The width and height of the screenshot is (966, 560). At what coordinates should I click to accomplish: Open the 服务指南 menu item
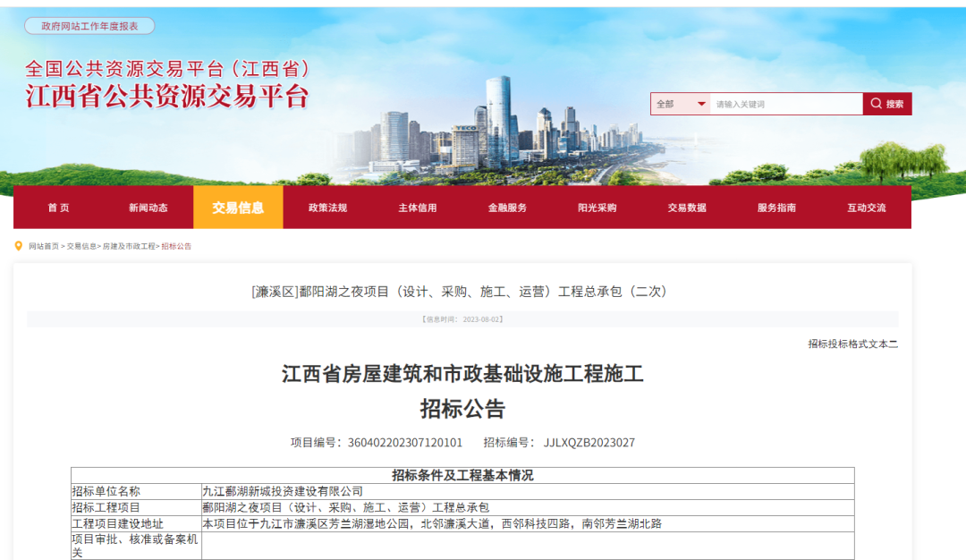coord(776,208)
